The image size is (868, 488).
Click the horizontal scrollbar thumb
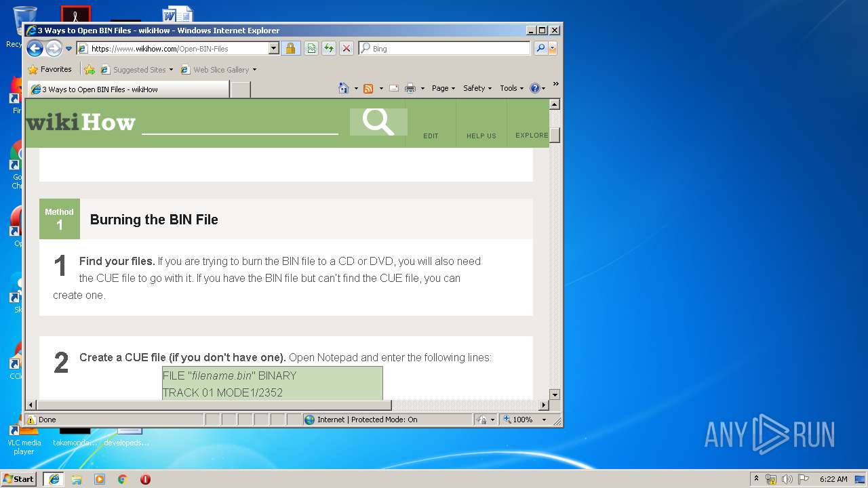(x=214, y=405)
